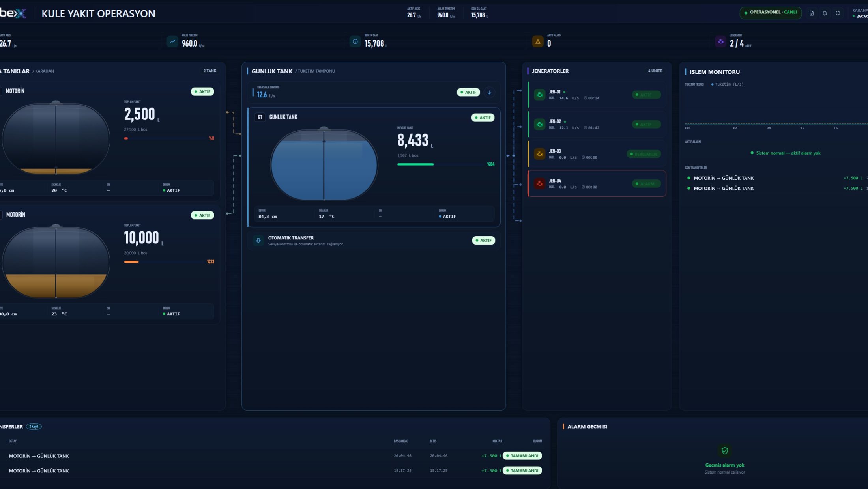Image resolution: width=868 pixels, height=489 pixels.
Task: Click the JEN-03 orange generator icon
Action: (539, 154)
